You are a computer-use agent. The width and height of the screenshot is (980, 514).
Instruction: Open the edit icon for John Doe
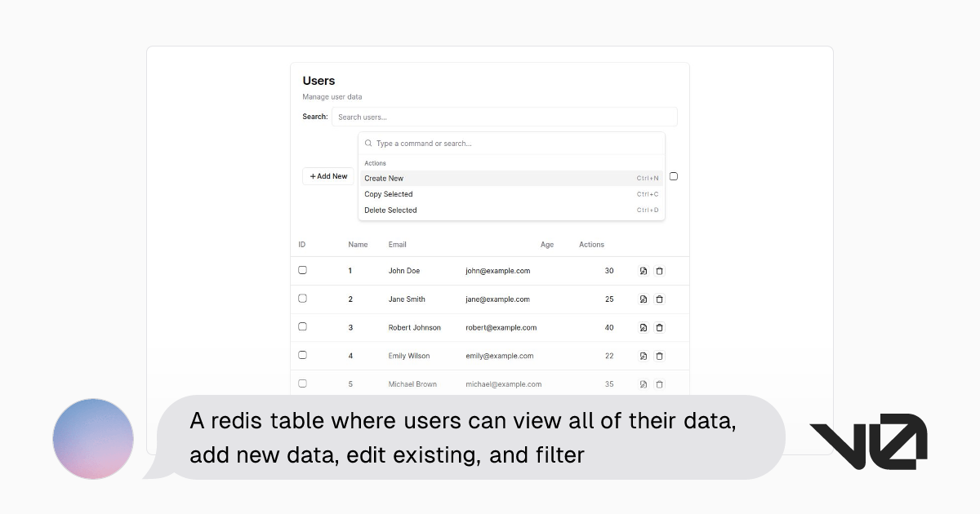point(644,270)
